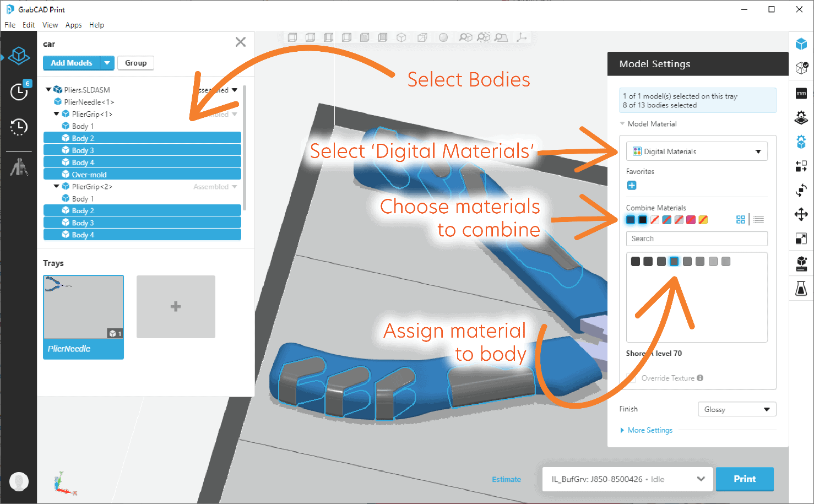The height and width of the screenshot is (504, 814).
Task: Collapse the PlierGrip<2> tree node
Action: coord(56,186)
